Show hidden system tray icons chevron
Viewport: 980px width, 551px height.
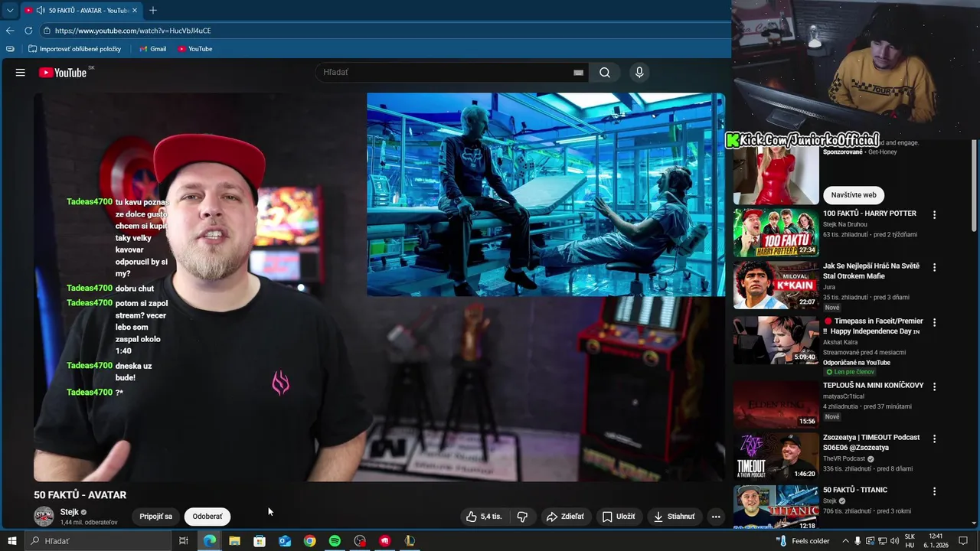point(845,541)
